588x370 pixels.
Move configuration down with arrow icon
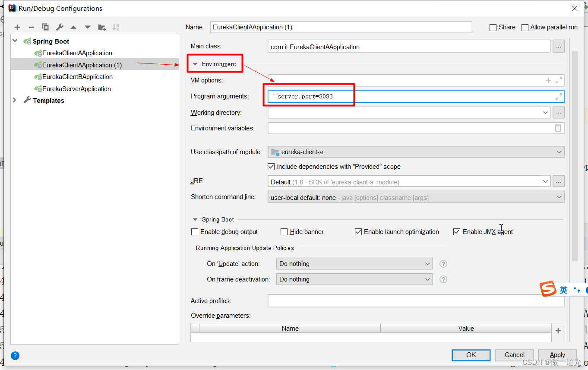tap(88, 27)
